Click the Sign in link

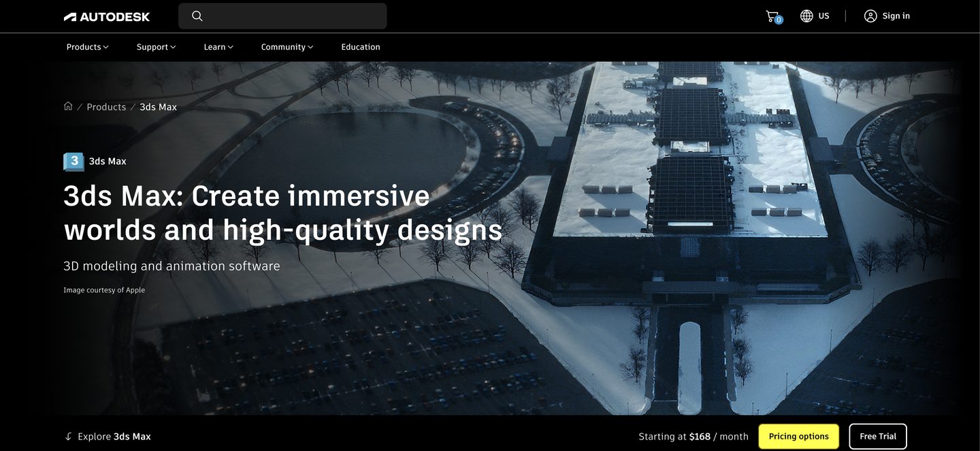pos(896,16)
